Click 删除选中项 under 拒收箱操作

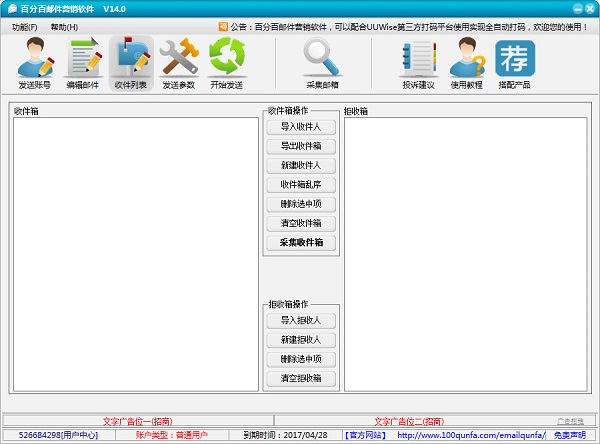pyautogui.click(x=301, y=359)
